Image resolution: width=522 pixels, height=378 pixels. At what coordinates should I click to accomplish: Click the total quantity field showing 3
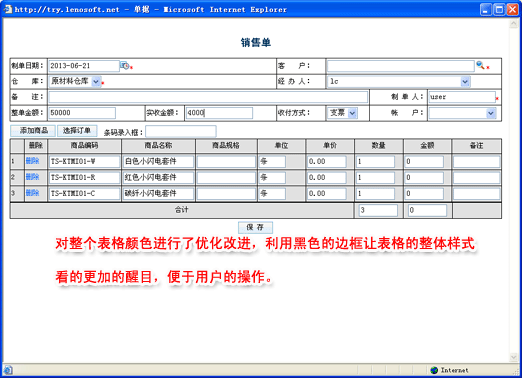[x=378, y=210]
